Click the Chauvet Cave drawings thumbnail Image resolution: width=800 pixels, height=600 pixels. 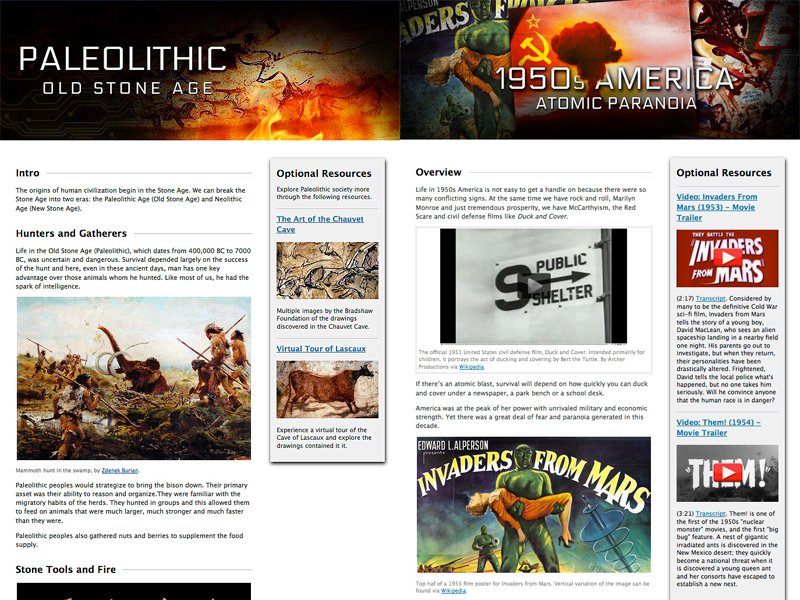point(328,270)
